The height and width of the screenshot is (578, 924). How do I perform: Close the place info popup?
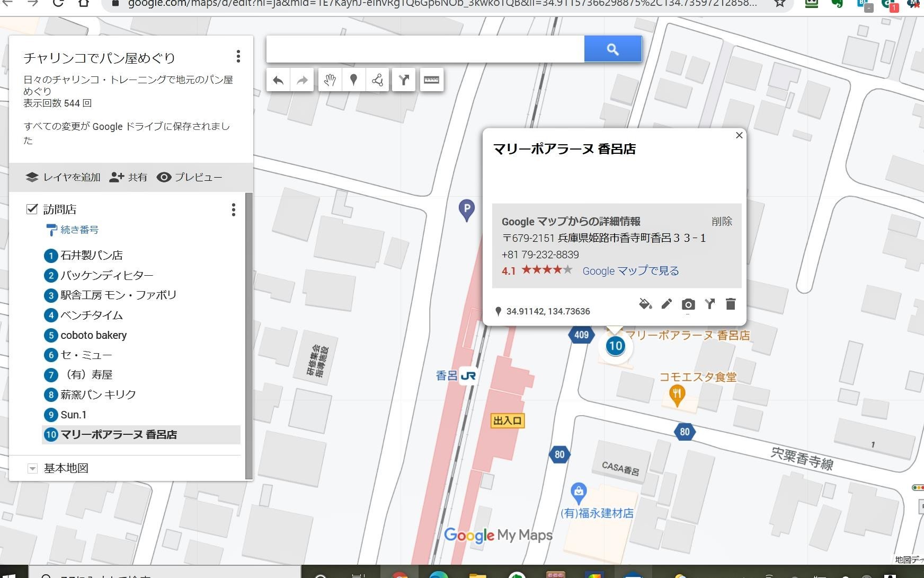(739, 135)
